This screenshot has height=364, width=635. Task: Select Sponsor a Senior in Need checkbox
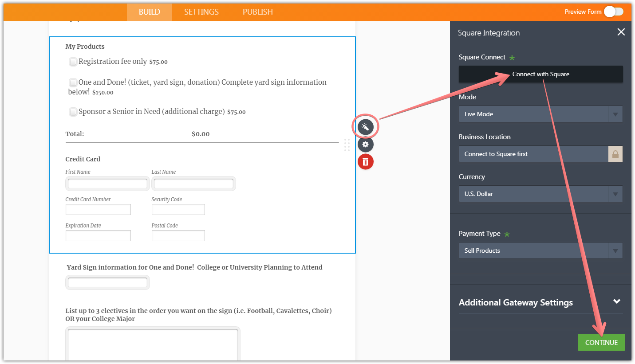pyautogui.click(x=73, y=112)
